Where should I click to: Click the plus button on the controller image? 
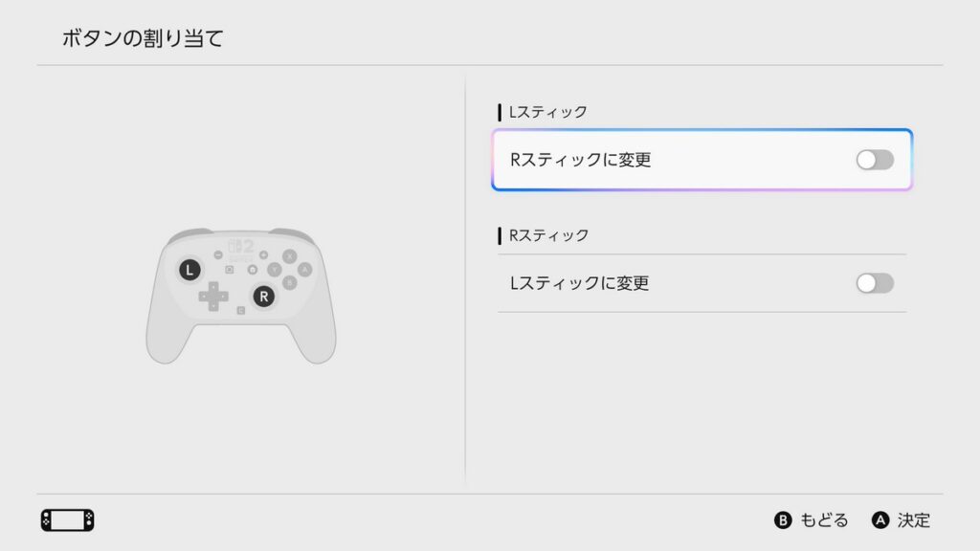264,254
